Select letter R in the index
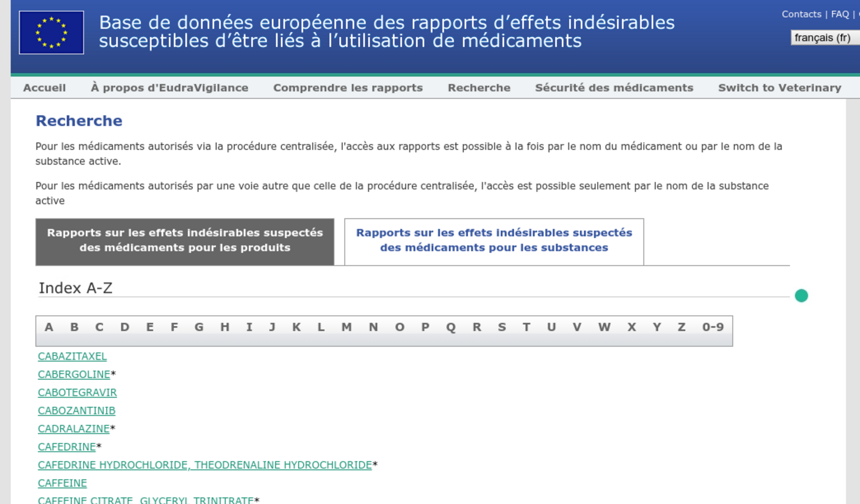 [x=477, y=327]
